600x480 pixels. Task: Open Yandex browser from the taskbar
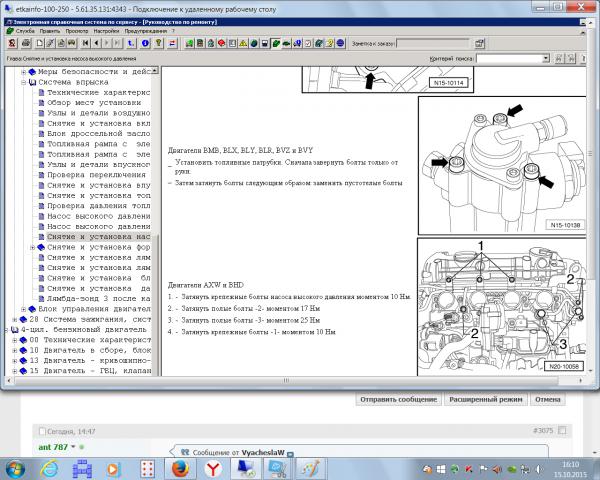(x=213, y=469)
